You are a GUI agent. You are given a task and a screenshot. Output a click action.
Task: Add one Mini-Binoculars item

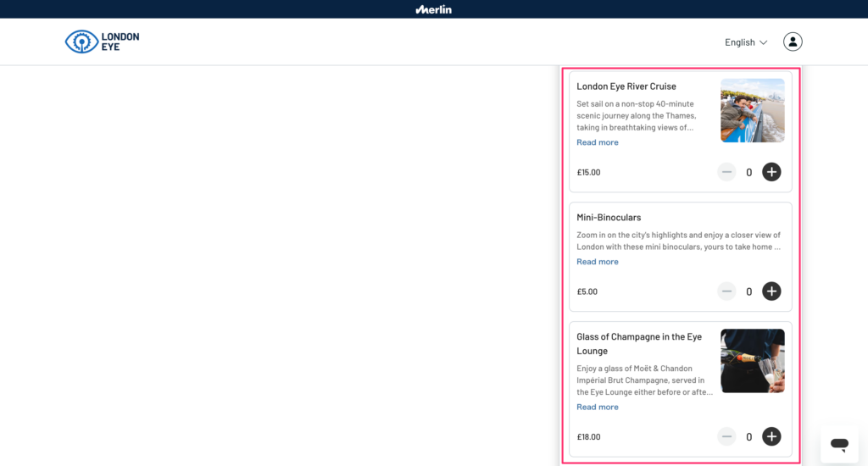point(771,291)
